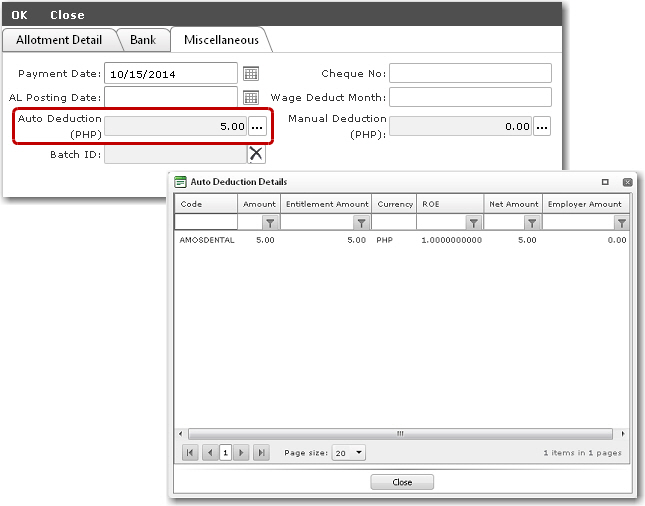The image size is (645, 506).
Task: Go to the first page of grid
Action: pyautogui.click(x=191, y=453)
